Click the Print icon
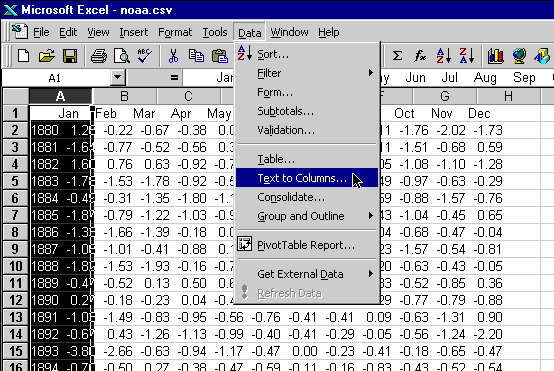 click(x=99, y=56)
